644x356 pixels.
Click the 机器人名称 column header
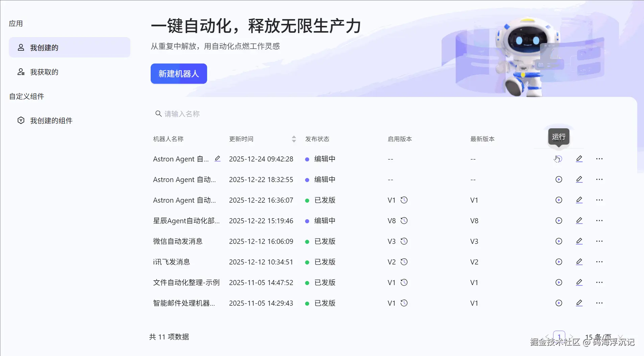pos(168,139)
